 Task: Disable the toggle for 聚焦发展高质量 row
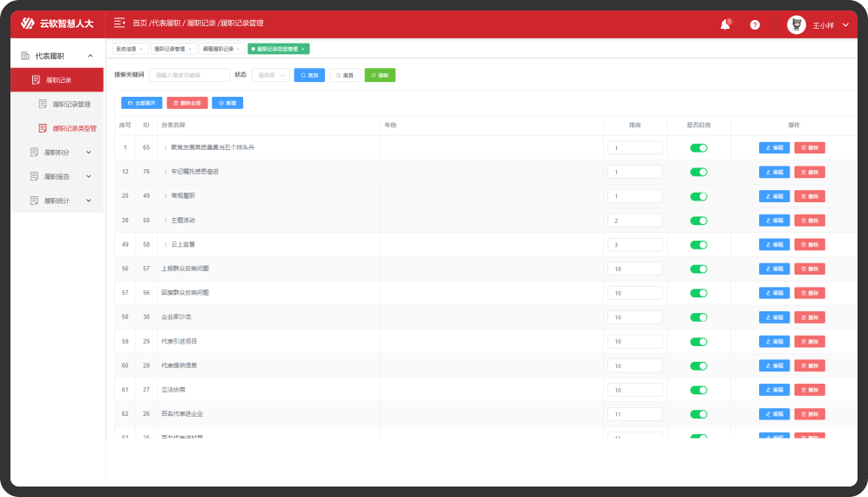[698, 148]
